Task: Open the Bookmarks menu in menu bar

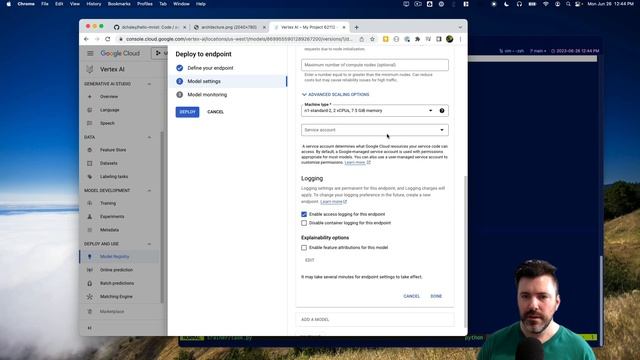Action: [x=119, y=4]
